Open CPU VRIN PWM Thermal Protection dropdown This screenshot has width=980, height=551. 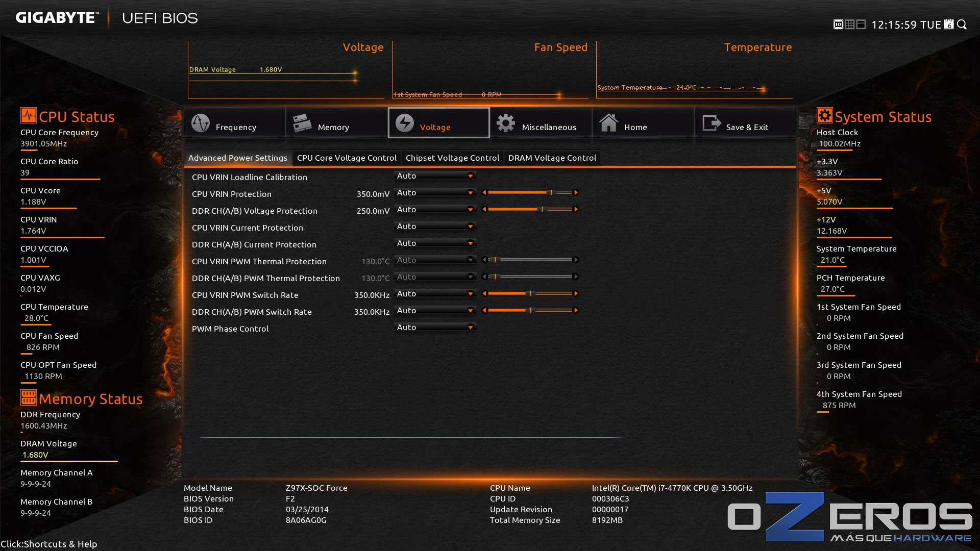[435, 260]
